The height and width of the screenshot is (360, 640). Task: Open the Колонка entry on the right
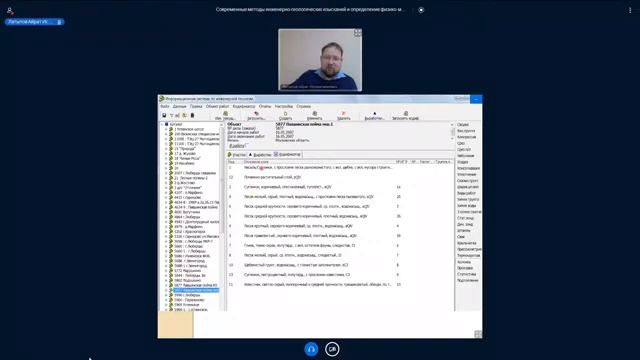pyautogui.click(x=464, y=262)
